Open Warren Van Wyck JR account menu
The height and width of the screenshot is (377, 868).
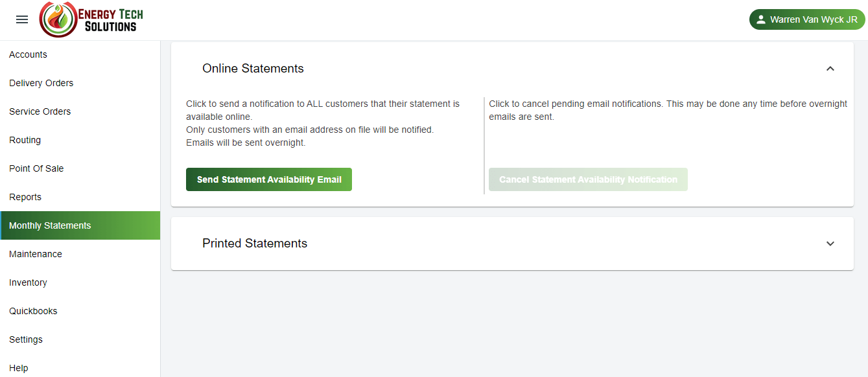807,19
